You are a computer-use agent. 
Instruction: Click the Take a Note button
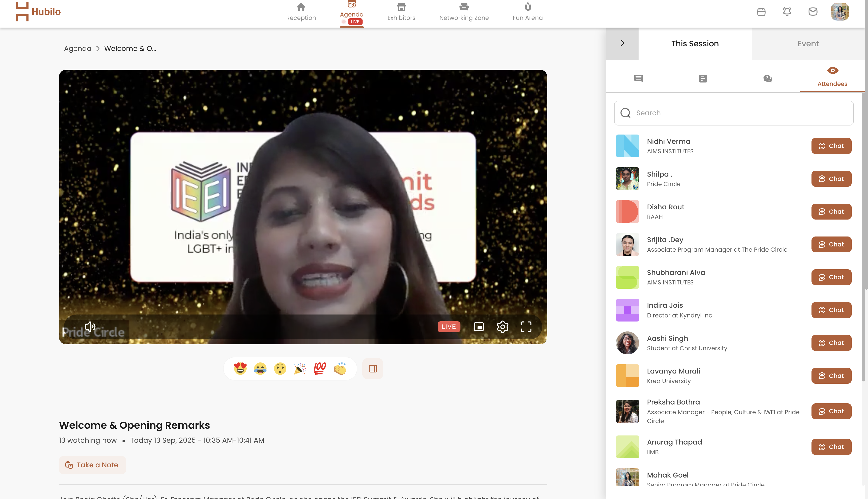tap(92, 465)
